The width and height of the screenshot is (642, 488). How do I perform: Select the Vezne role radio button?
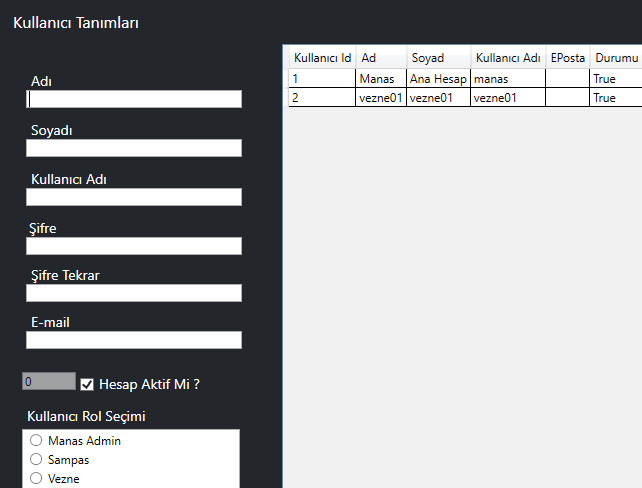pyautogui.click(x=37, y=479)
